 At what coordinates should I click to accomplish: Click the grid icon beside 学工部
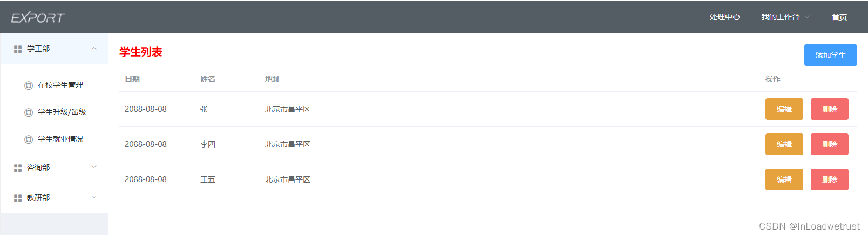pyautogui.click(x=18, y=49)
